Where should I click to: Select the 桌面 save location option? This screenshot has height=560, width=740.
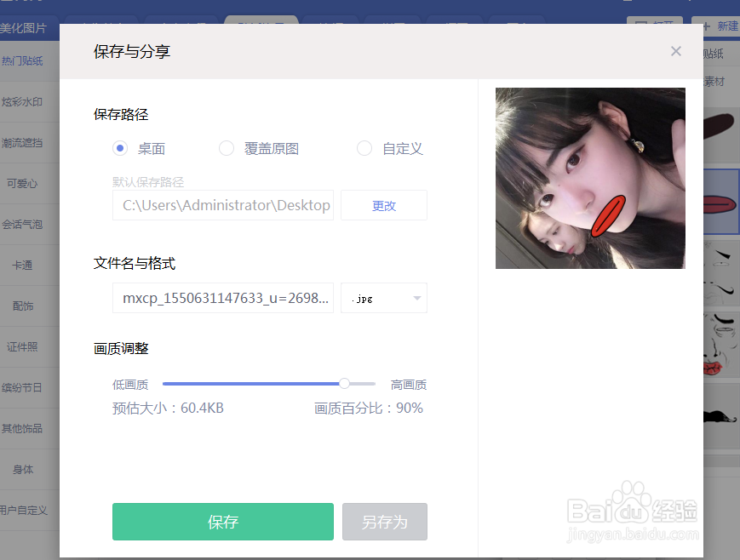click(x=120, y=148)
